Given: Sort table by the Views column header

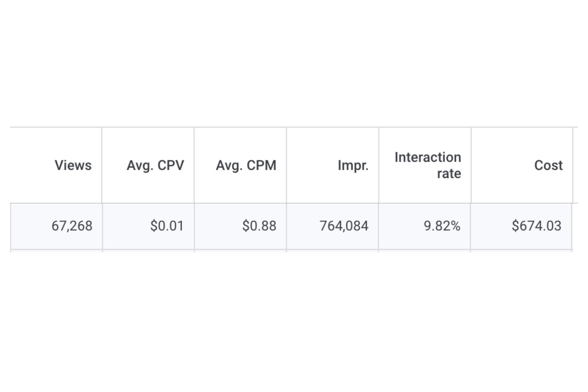Looking at the screenshot, I should (x=73, y=165).
